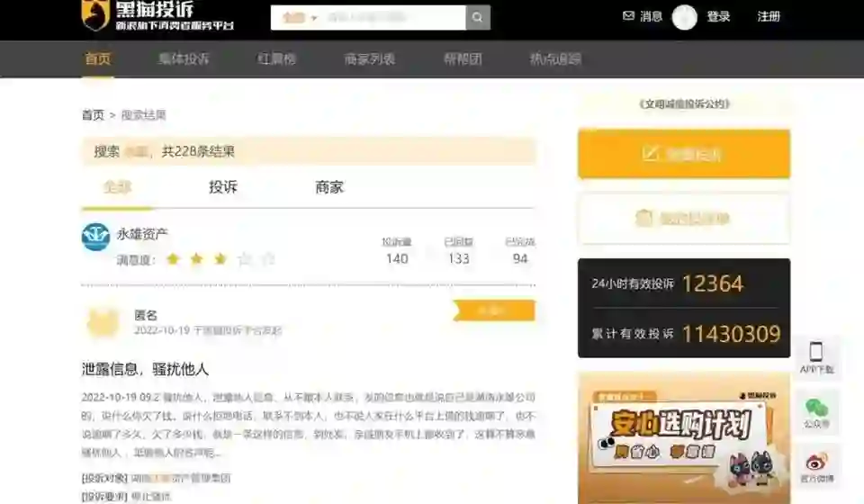Click the fifth empty satisfaction star
The width and height of the screenshot is (864, 504).
pyautogui.click(x=268, y=259)
